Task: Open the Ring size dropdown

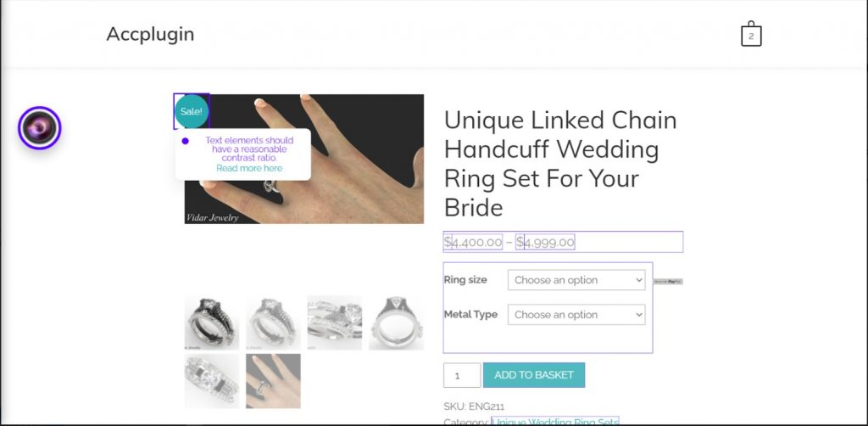Action: tap(576, 280)
